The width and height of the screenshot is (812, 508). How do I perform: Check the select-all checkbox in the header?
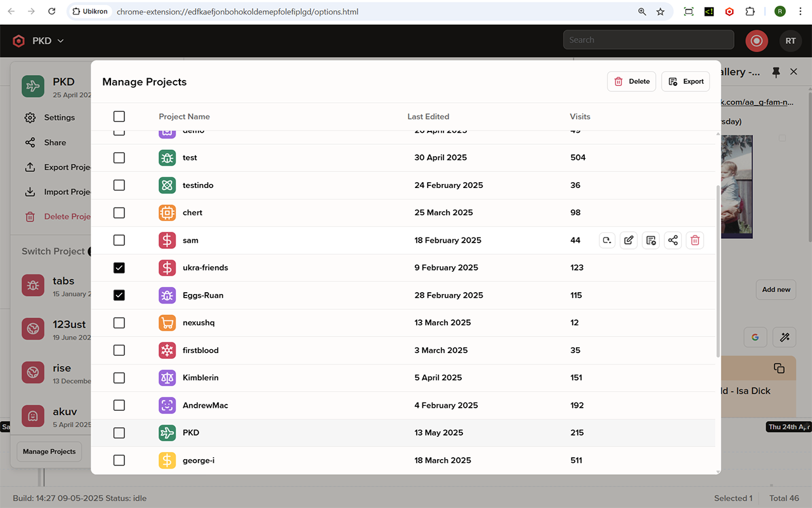pyautogui.click(x=119, y=116)
